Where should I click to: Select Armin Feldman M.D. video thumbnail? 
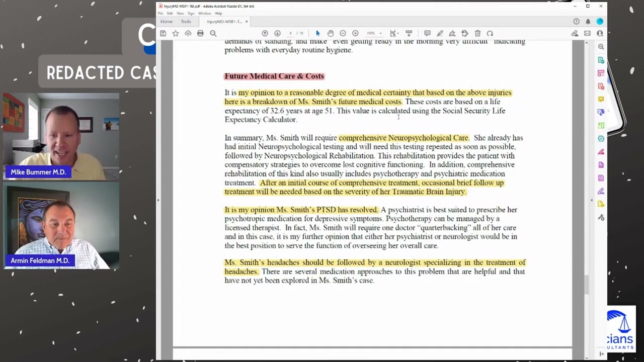(x=61, y=225)
